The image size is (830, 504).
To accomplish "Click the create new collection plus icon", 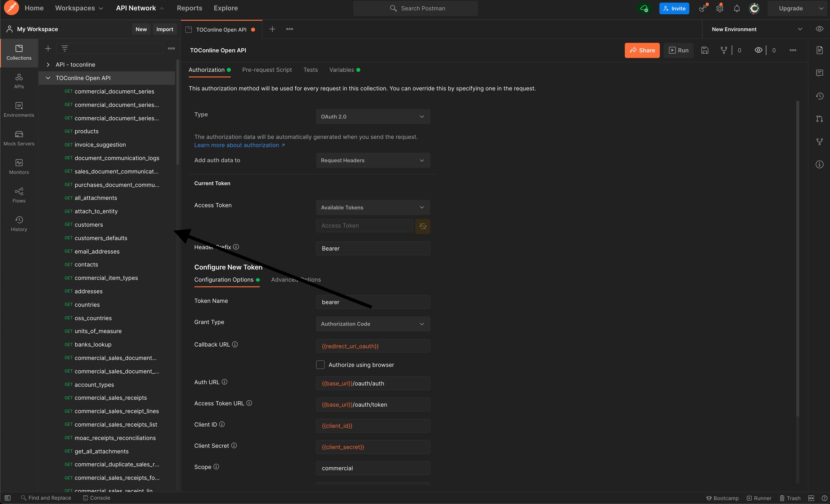I will click(x=48, y=48).
